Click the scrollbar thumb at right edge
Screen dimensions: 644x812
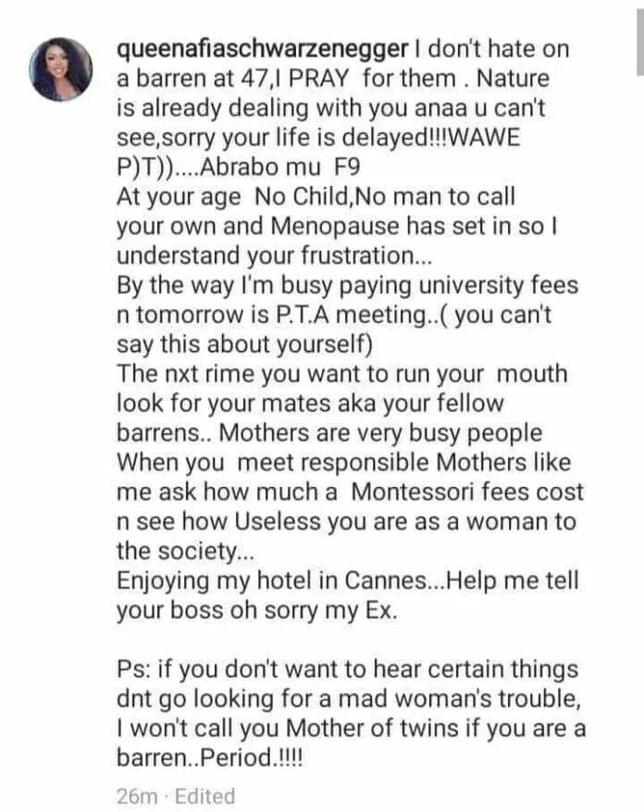(x=640, y=42)
